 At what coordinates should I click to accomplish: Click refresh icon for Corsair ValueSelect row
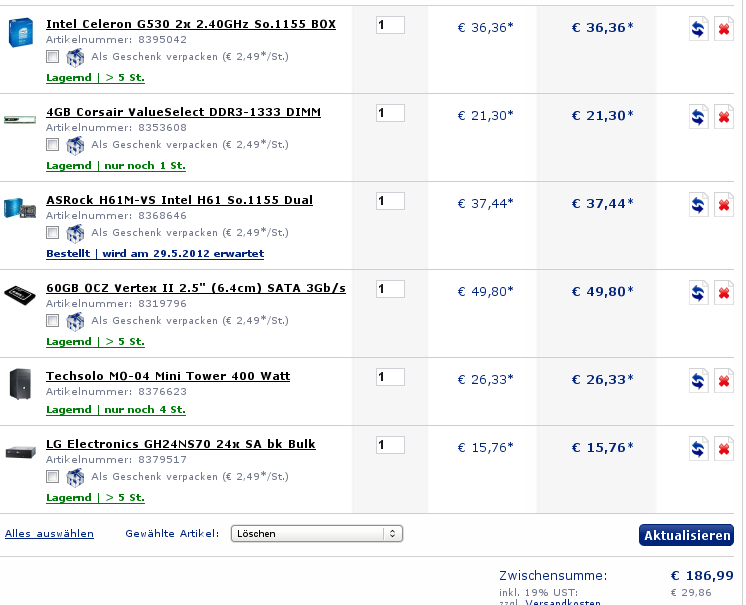(698, 117)
